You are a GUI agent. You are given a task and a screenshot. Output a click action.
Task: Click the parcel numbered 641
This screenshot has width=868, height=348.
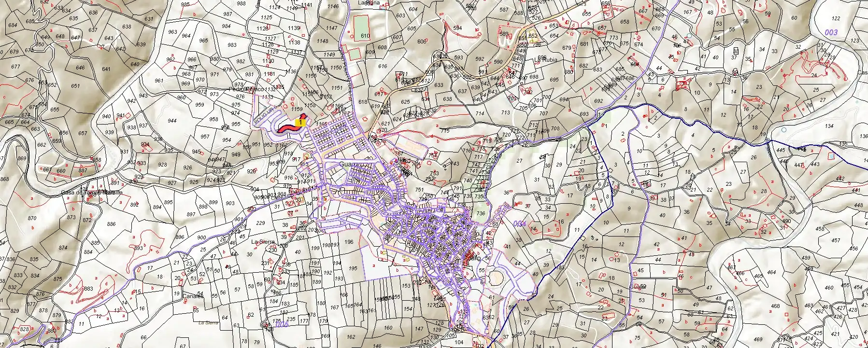106,69
